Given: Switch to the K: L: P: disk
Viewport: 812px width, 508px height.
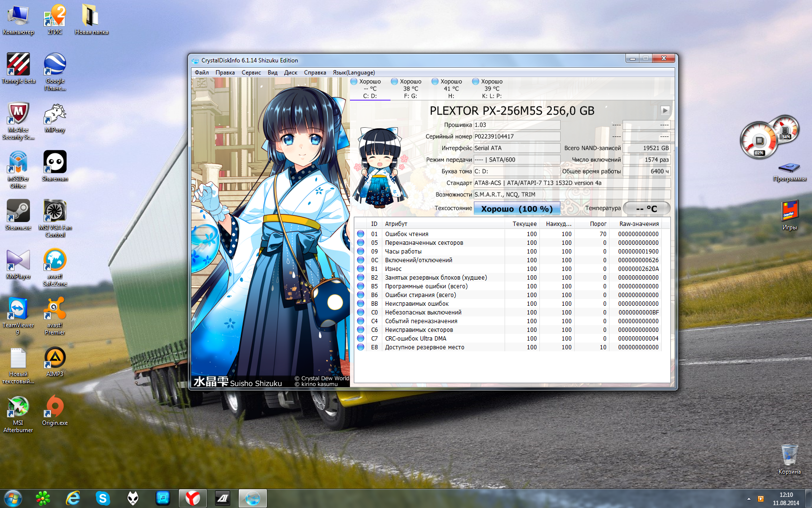Looking at the screenshot, I should coord(492,89).
